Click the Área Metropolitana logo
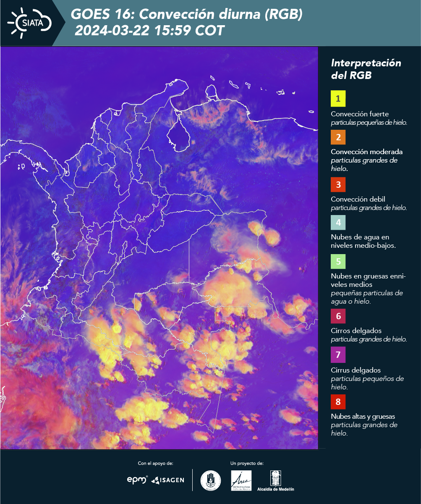 (x=241, y=480)
